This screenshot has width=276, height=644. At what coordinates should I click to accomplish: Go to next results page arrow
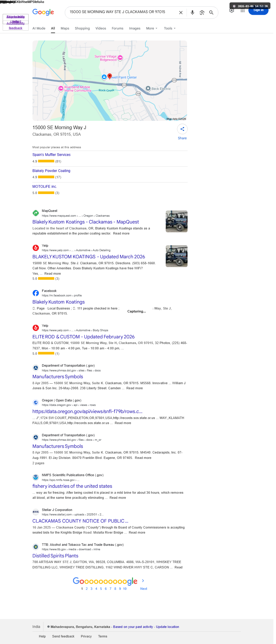pyautogui.click(x=143, y=581)
